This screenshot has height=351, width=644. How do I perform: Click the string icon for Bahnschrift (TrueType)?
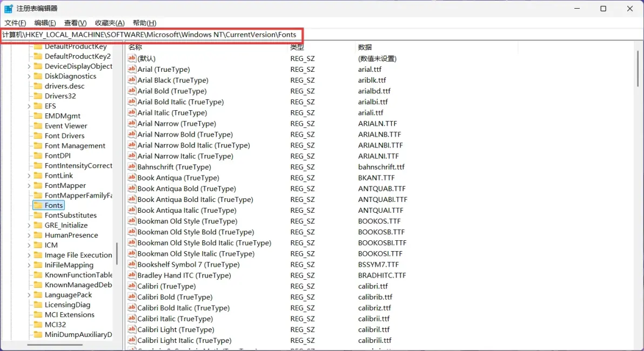click(x=132, y=167)
